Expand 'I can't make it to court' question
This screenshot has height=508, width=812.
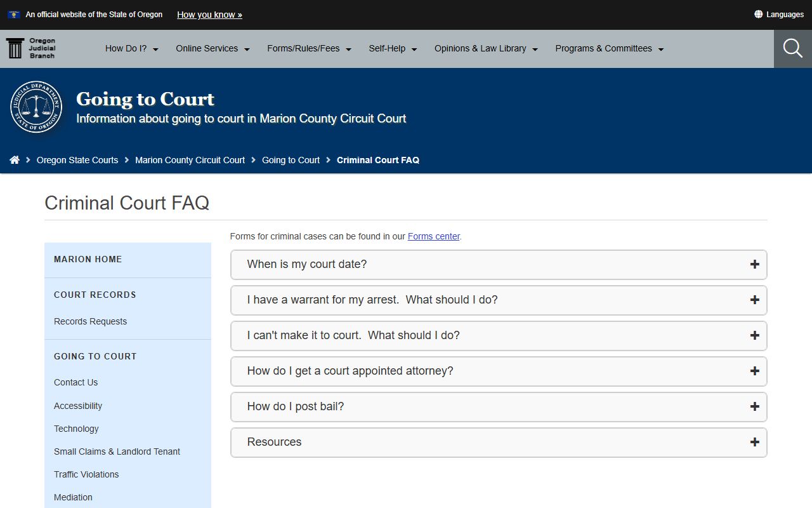[x=499, y=335]
